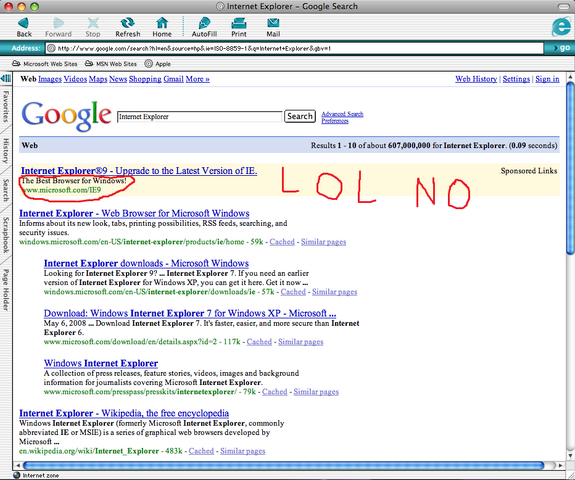Click the Sign in link
This screenshot has height=480, width=575.
[547, 79]
